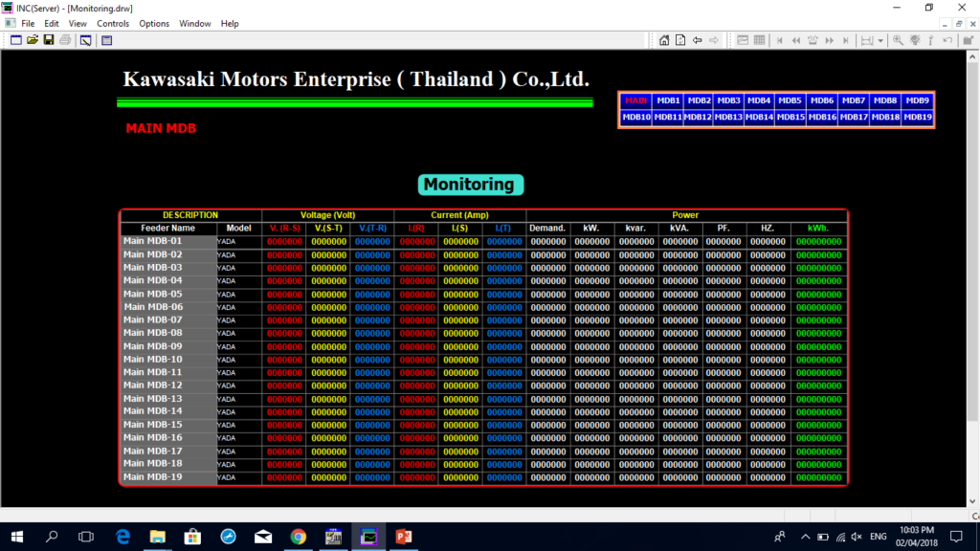This screenshot has width=980, height=551.
Task: Click the Forward arrow icon
Action: tap(714, 40)
